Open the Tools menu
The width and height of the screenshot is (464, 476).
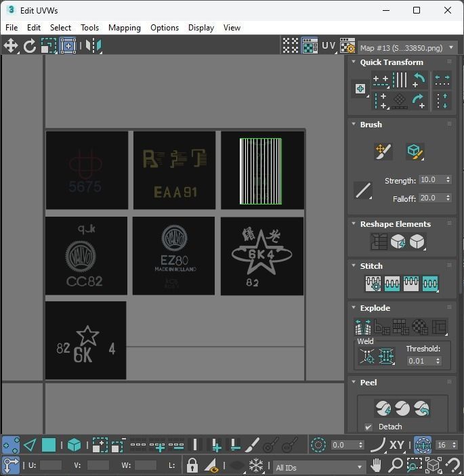pyautogui.click(x=89, y=28)
